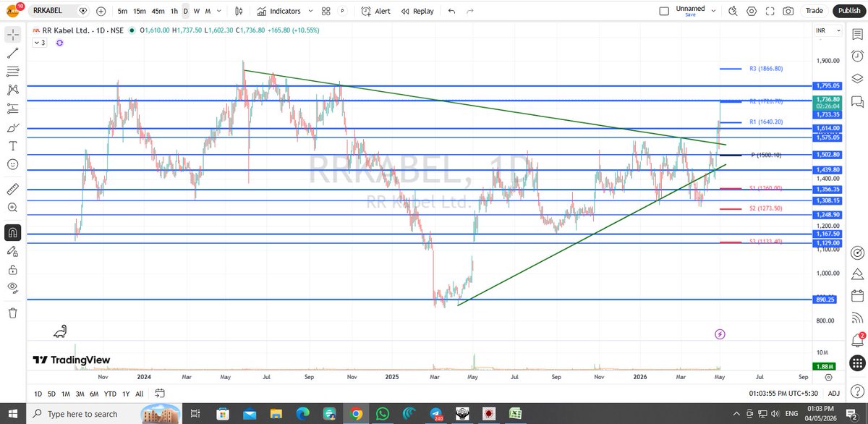Set range to 6M
Screen dimensions: 868x424
click(x=94, y=394)
